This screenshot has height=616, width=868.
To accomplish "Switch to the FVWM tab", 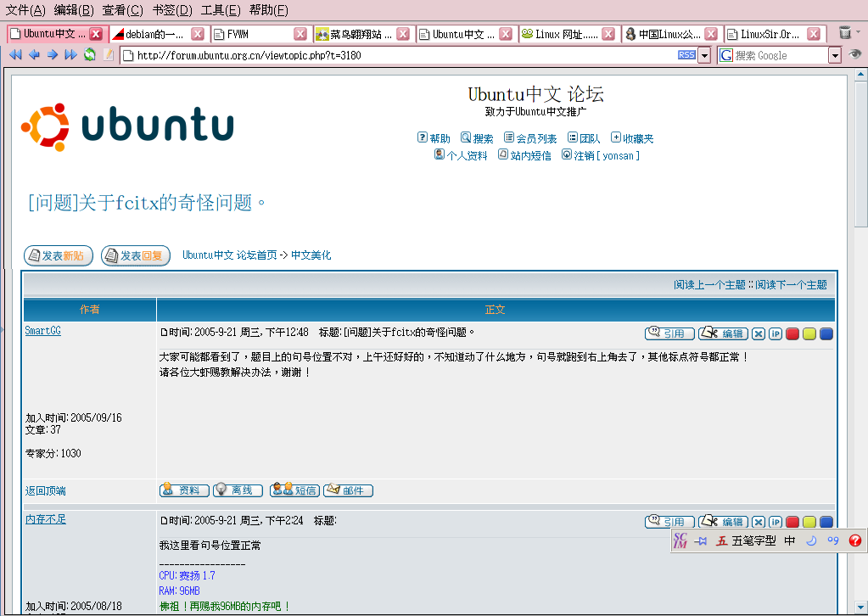I will tap(253, 34).
